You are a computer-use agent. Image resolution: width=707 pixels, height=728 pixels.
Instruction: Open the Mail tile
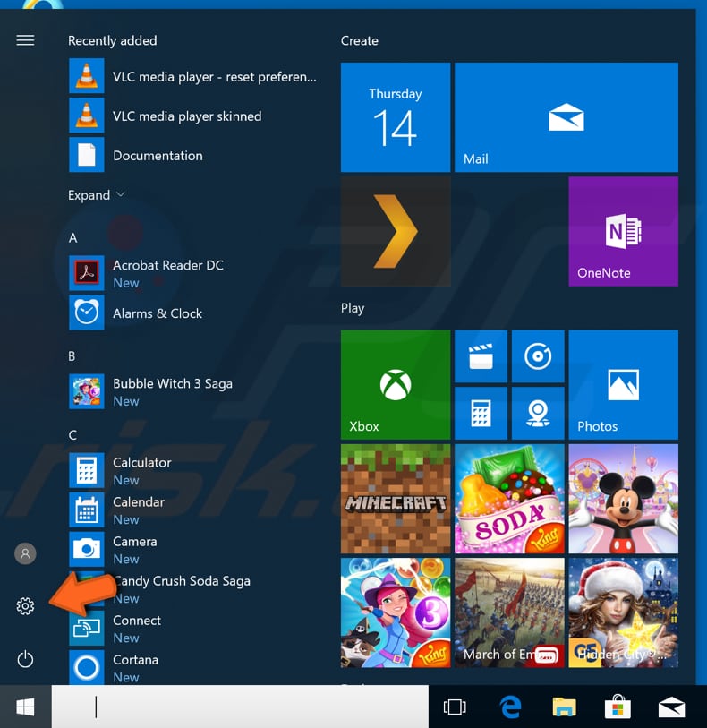point(566,117)
